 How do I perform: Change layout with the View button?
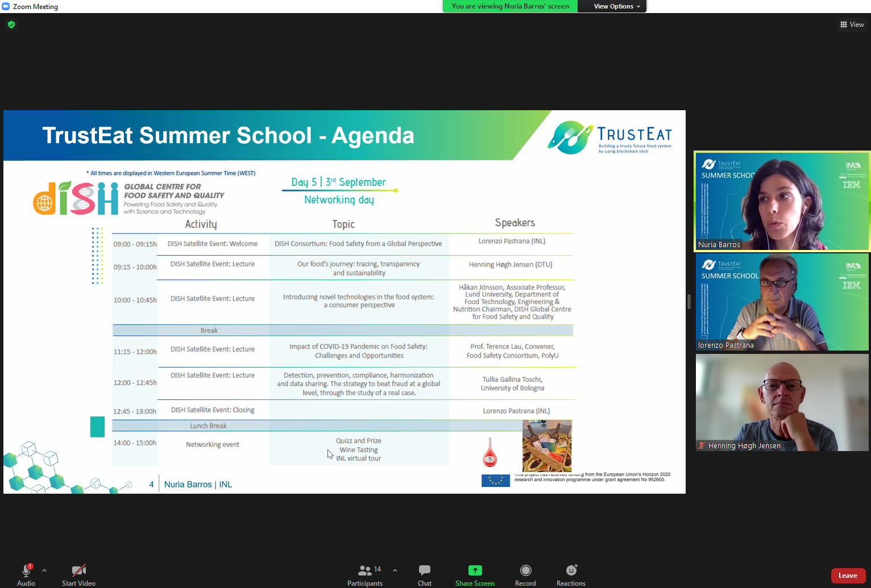tap(852, 24)
